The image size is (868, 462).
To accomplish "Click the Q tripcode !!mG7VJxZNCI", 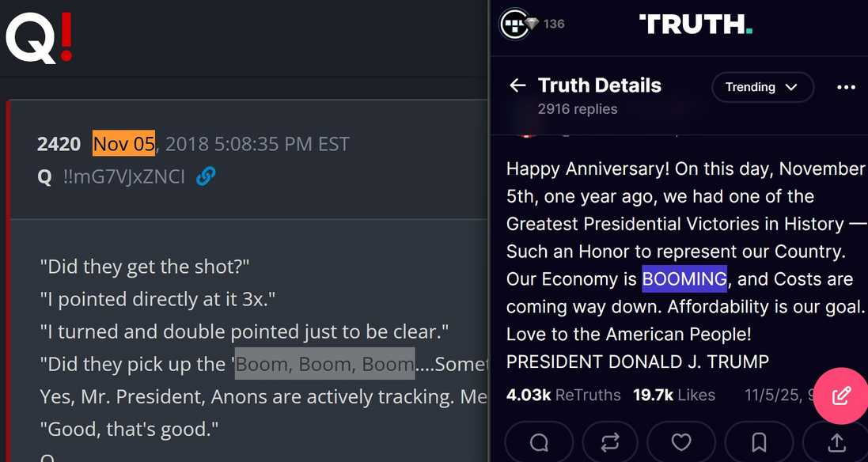I will [123, 176].
